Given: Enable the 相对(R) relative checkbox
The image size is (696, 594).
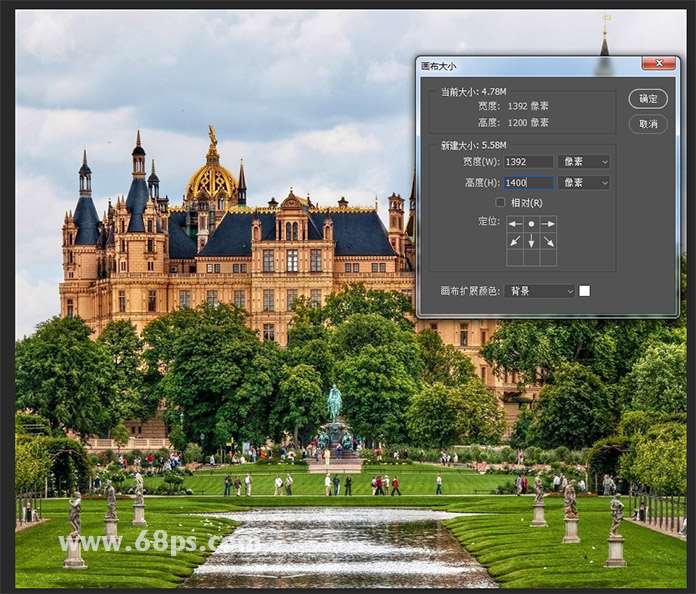Looking at the screenshot, I should [500, 202].
